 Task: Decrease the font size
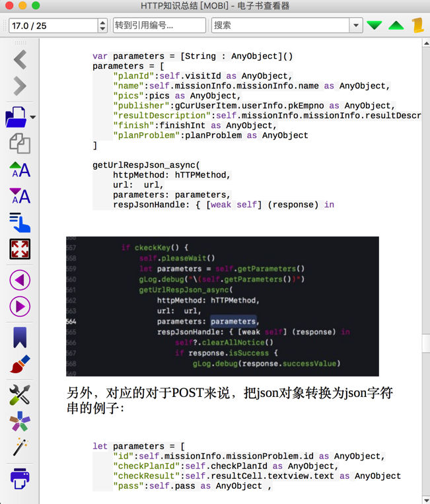pos(20,196)
